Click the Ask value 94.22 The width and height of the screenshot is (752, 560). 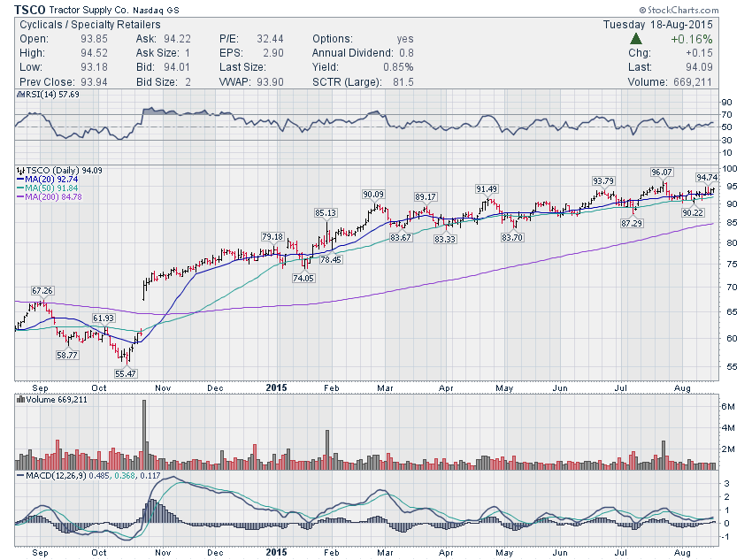[x=177, y=39]
